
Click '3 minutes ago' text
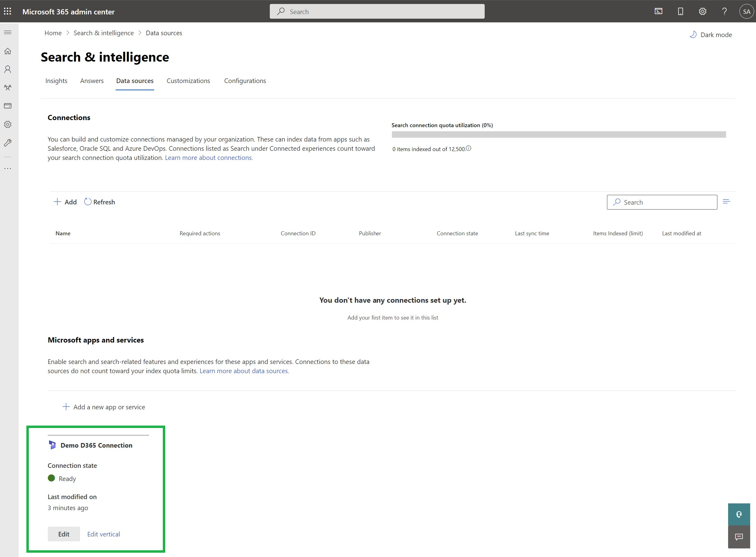click(x=68, y=508)
